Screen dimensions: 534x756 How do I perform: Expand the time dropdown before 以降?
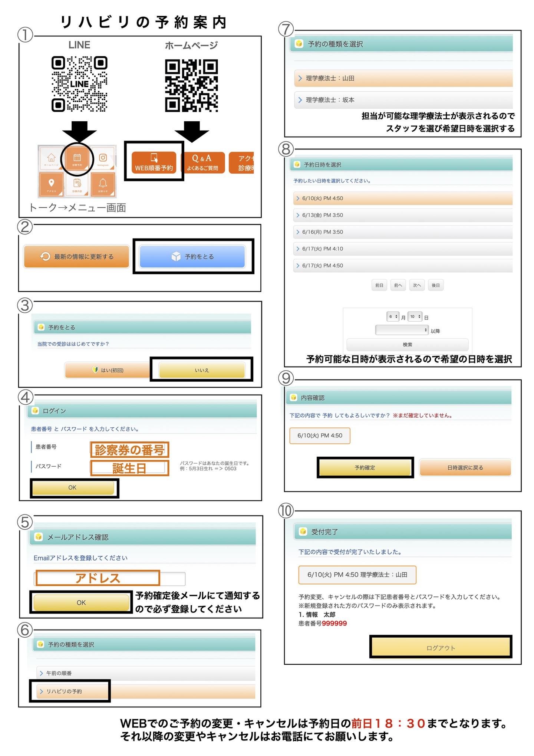[402, 330]
